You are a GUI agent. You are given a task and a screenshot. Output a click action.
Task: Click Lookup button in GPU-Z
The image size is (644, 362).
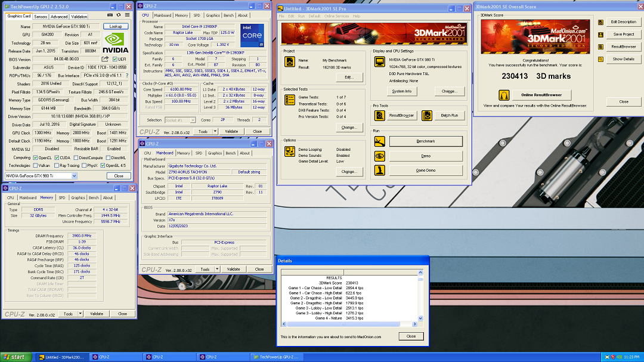tap(116, 26)
